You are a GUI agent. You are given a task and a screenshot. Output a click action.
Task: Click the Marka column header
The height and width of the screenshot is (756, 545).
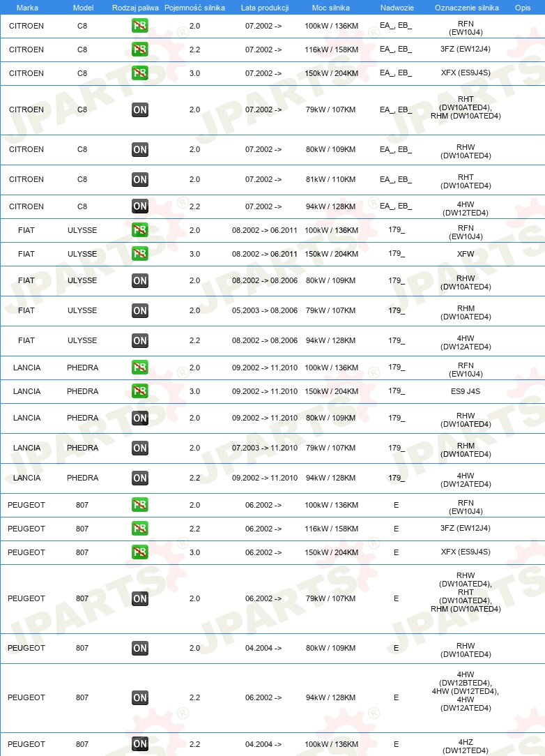point(27,8)
